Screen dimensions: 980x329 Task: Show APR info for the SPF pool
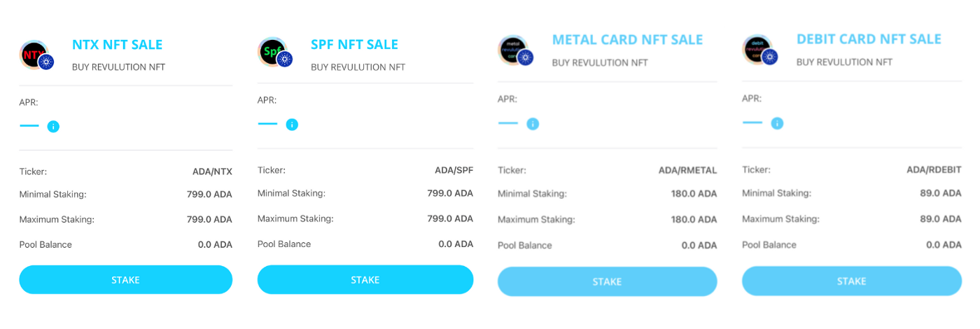(292, 125)
